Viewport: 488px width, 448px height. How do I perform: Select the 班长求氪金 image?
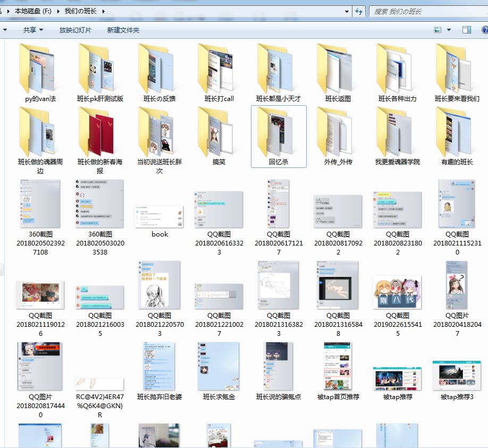point(219,372)
